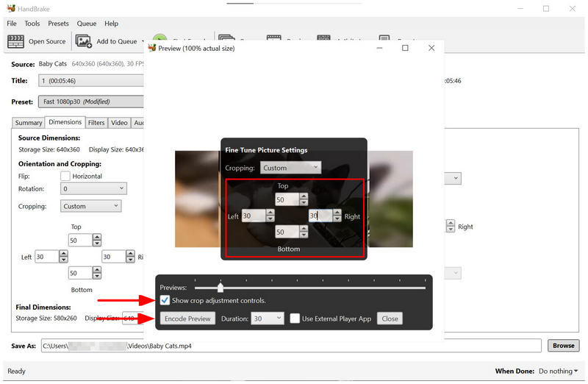Click the Save As file path field

[x=291, y=346]
